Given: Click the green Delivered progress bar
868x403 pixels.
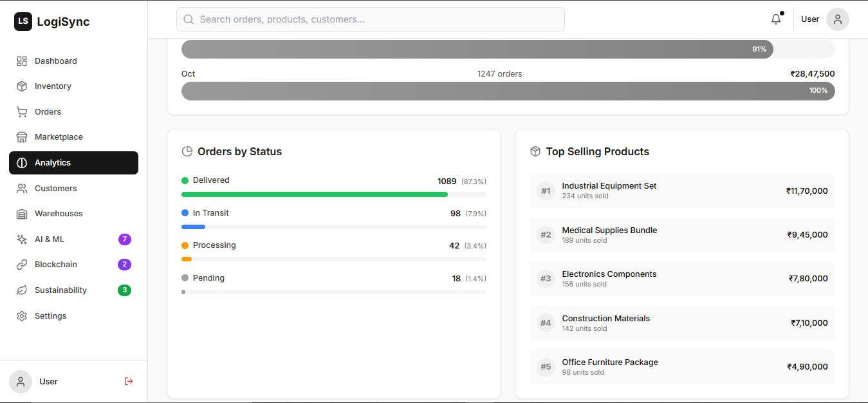Looking at the screenshot, I should click(x=315, y=194).
